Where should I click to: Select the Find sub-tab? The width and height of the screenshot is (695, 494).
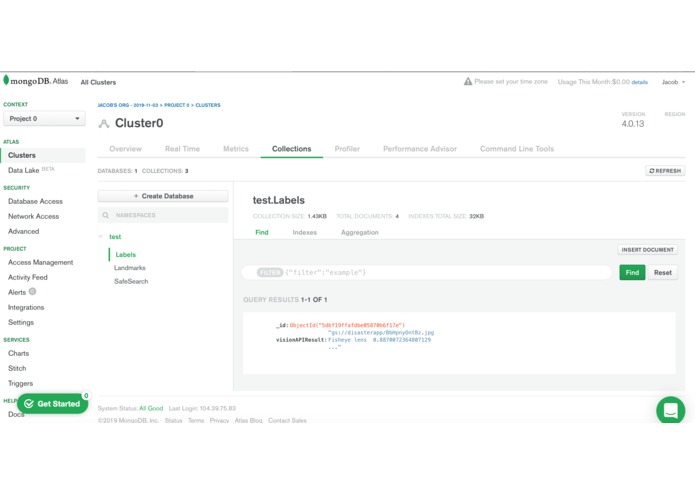[x=262, y=232]
